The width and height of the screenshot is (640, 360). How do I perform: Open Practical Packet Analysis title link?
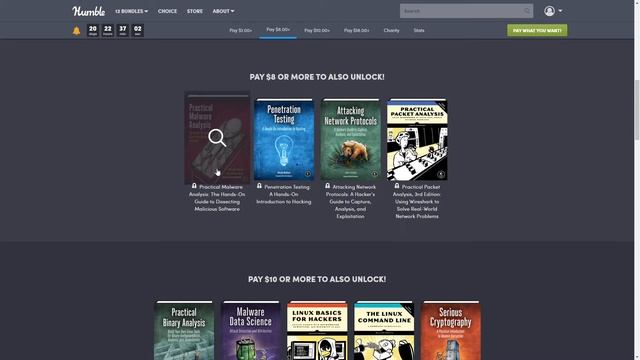tap(417, 202)
